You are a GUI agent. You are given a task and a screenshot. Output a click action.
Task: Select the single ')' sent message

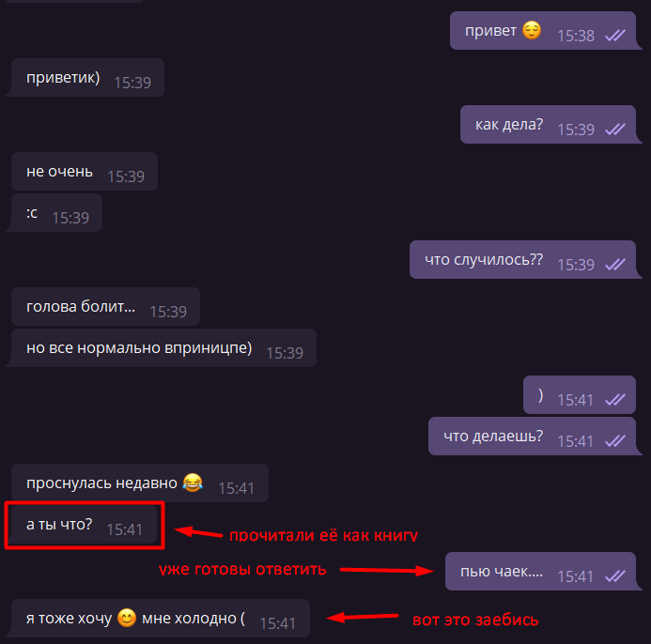(580, 394)
